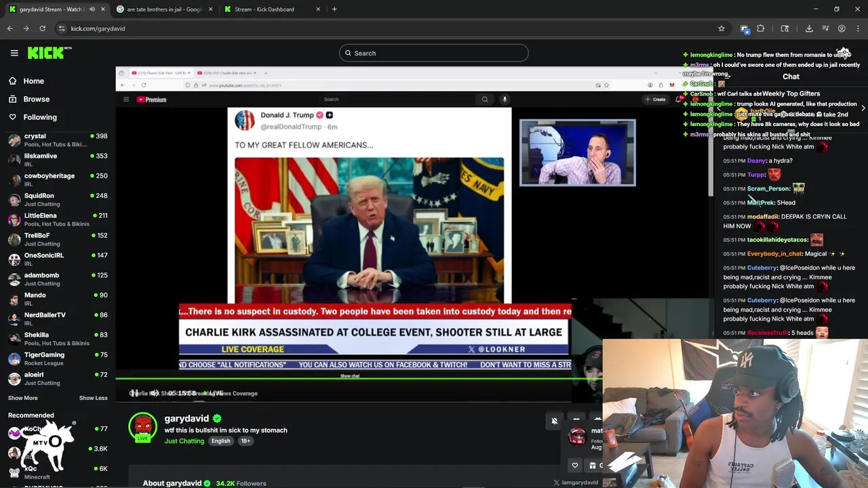Open iamgarydavid X profile link
Viewport: 868px width, 488px height.
(x=576, y=483)
